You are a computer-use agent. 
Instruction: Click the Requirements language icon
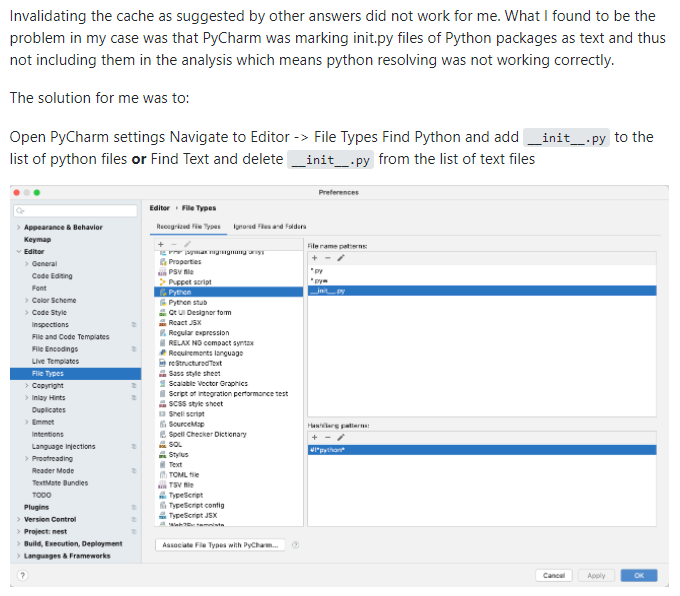(163, 353)
